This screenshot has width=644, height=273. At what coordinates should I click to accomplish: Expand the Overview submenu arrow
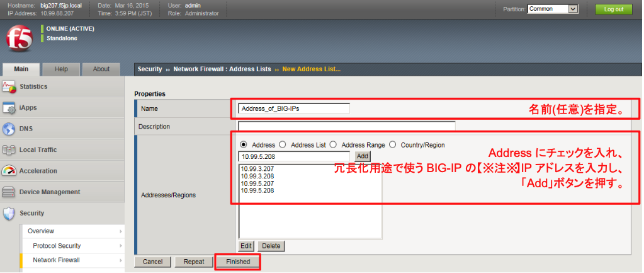pos(121,231)
